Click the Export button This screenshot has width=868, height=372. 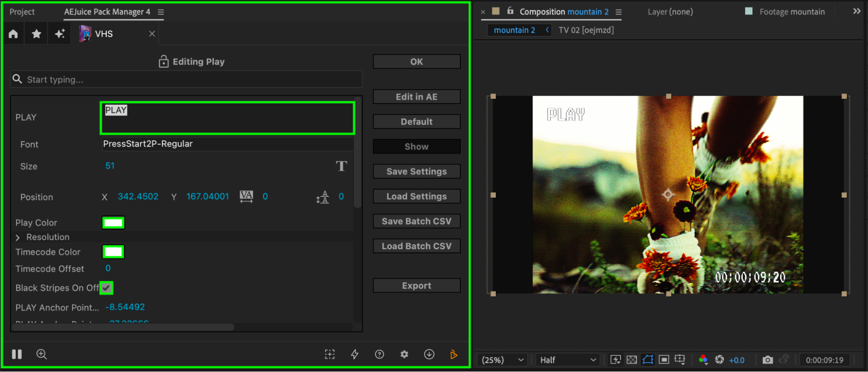tap(416, 286)
